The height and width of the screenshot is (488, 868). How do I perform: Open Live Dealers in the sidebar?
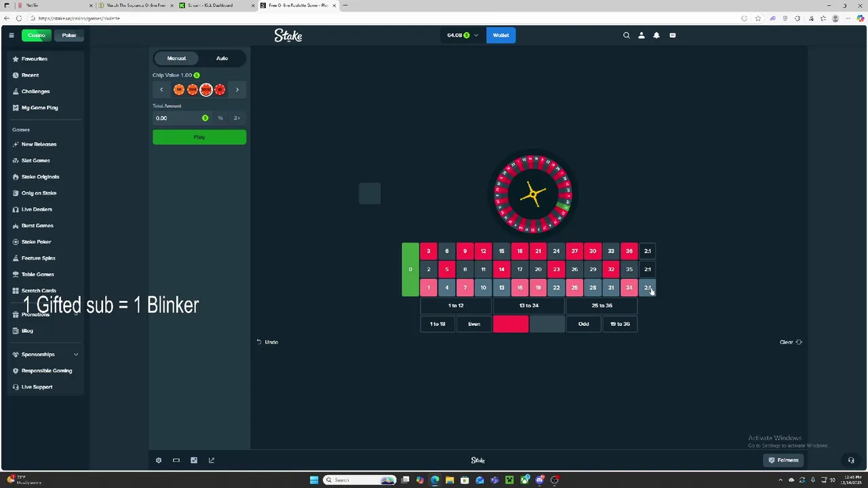[x=37, y=209]
